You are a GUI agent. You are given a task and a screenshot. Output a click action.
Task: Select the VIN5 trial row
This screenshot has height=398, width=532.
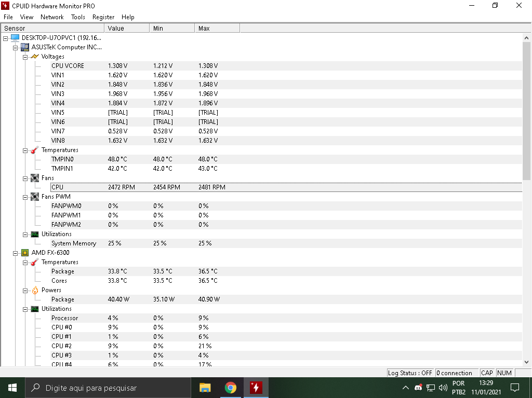pyautogui.click(x=286, y=113)
